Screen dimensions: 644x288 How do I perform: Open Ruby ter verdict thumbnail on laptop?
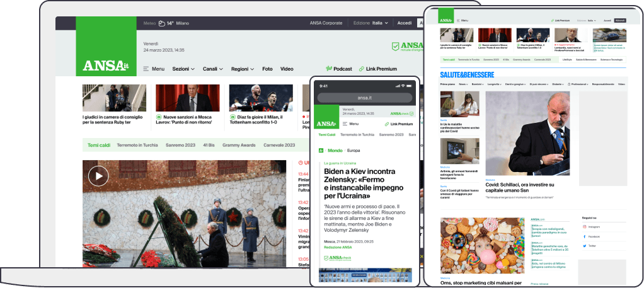(x=114, y=98)
